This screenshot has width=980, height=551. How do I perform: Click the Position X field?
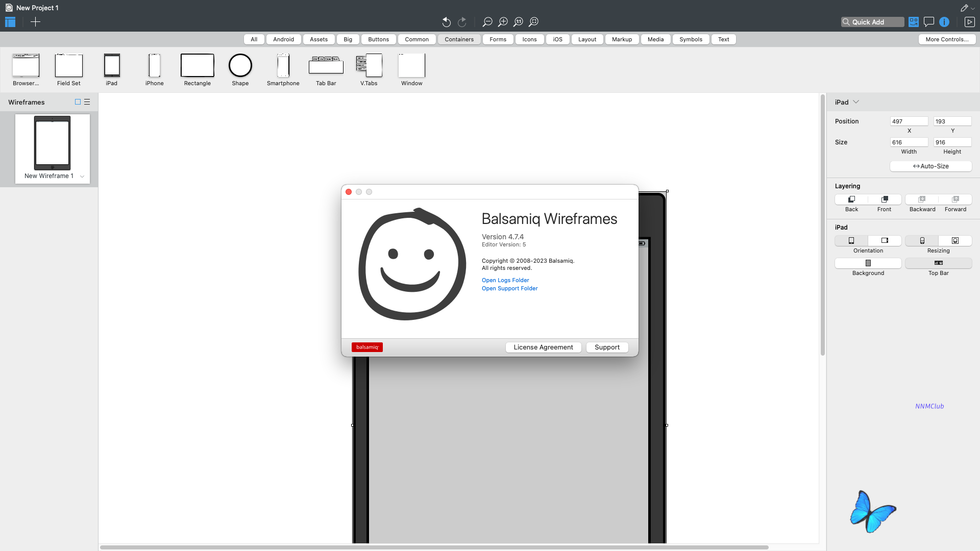pos(909,121)
